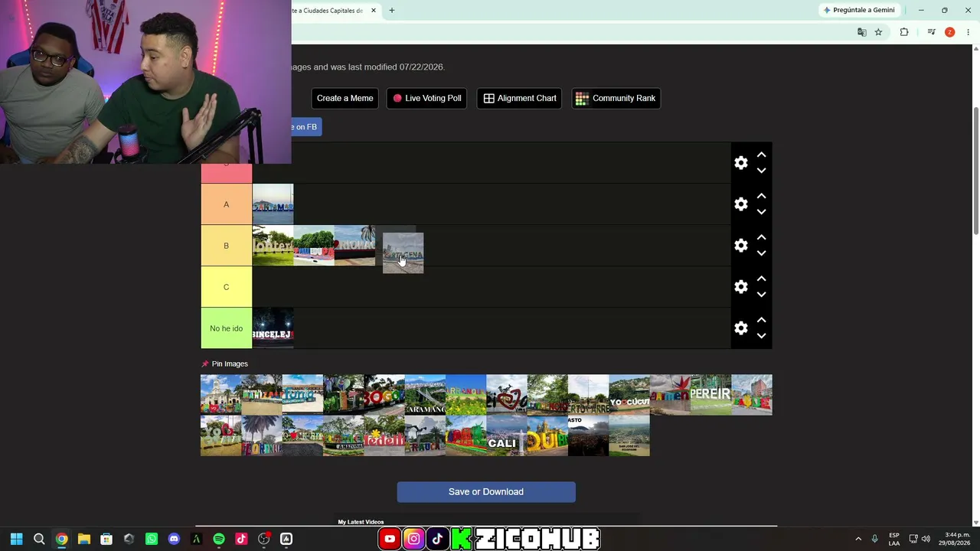The image size is (980, 551).
Task: Select the Montería image in tier B
Action: pos(273,246)
